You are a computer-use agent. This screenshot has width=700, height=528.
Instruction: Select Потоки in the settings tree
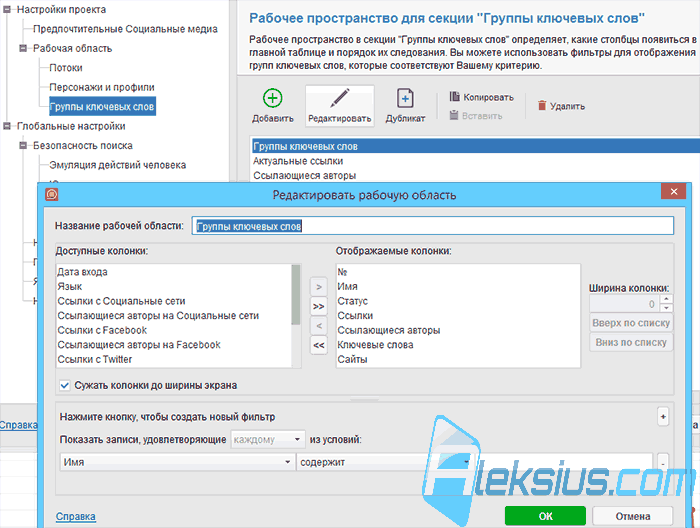[66, 68]
